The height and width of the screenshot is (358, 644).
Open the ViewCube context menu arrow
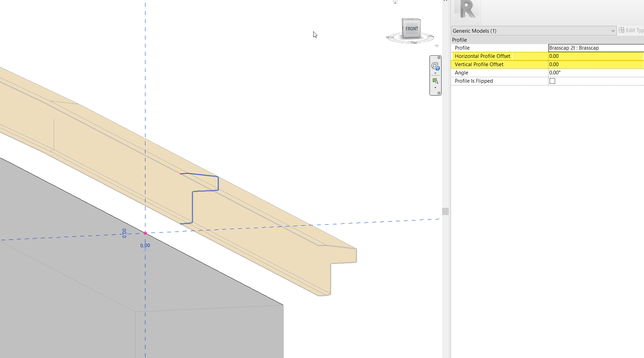click(x=436, y=45)
